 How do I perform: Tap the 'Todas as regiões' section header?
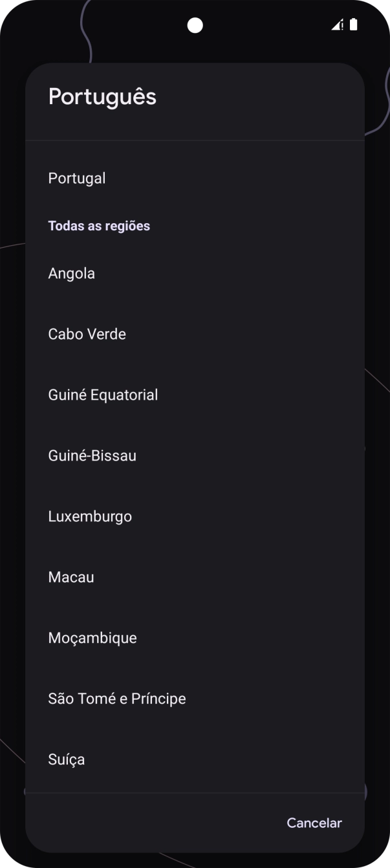pyautogui.click(x=98, y=226)
